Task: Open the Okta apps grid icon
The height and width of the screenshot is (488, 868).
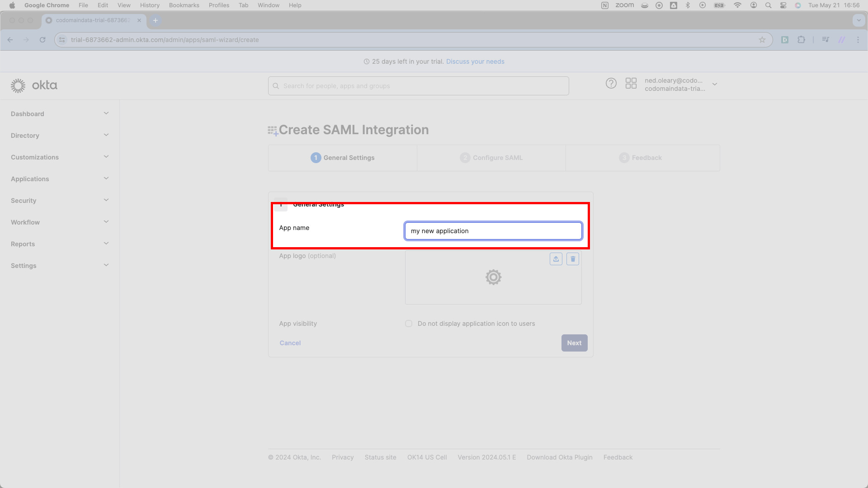Action: coord(631,84)
